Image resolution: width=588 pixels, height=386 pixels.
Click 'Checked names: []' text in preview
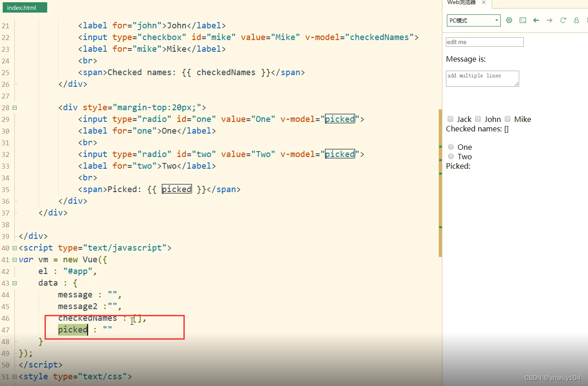click(x=477, y=129)
